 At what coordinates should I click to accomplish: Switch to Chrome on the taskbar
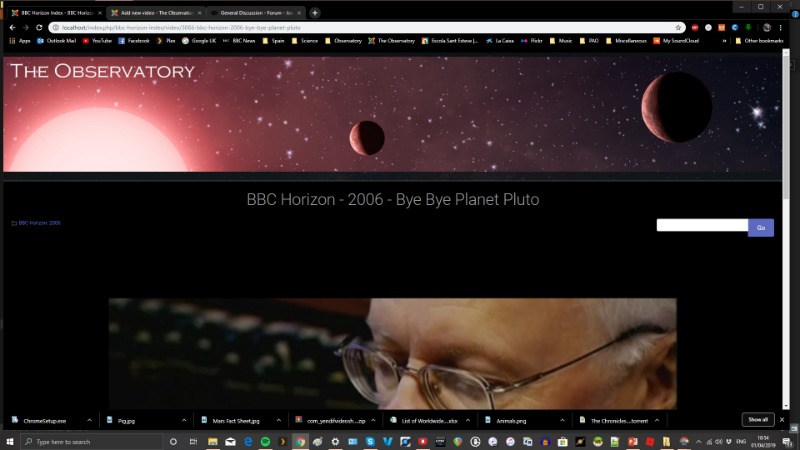(x=301, y=441)
